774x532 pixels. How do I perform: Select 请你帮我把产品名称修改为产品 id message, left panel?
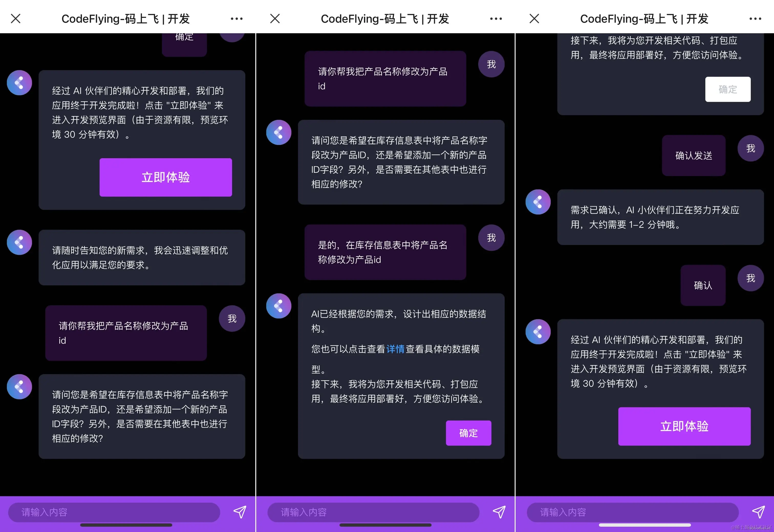[x=126, y=333]
